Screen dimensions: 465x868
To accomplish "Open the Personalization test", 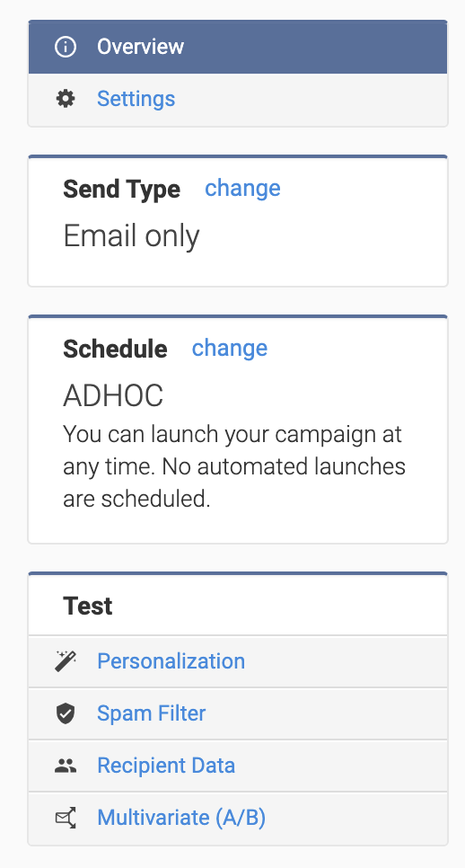I will [171, 661].
